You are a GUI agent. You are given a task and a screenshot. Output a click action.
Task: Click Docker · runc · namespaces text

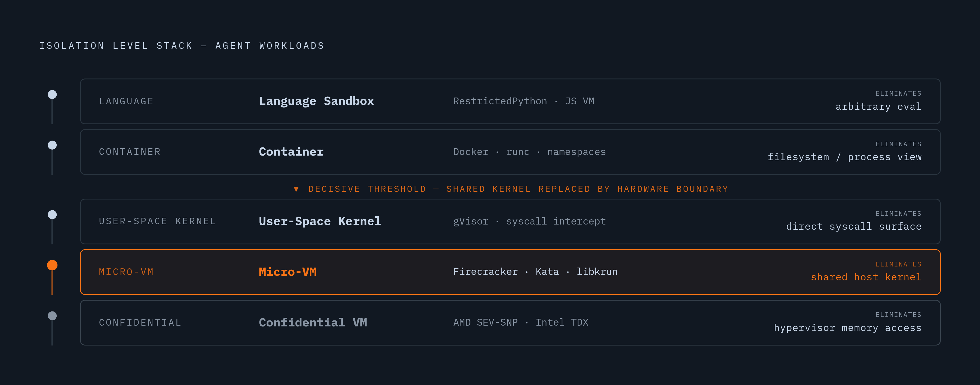[529, 152]
